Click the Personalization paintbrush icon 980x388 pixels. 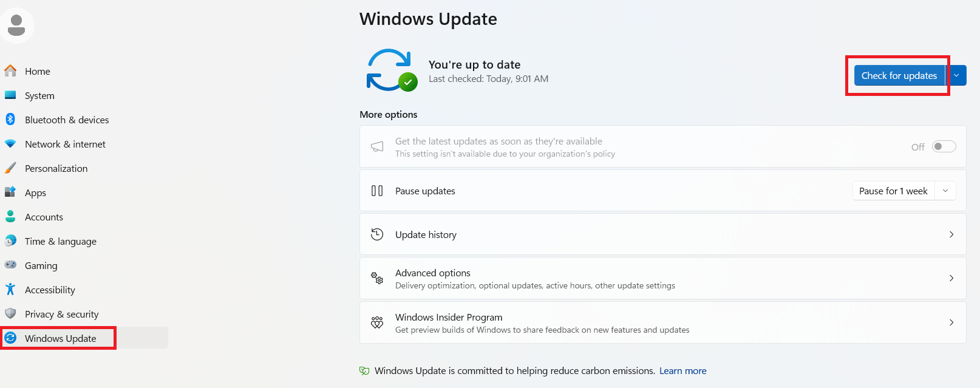pos(10,168)
